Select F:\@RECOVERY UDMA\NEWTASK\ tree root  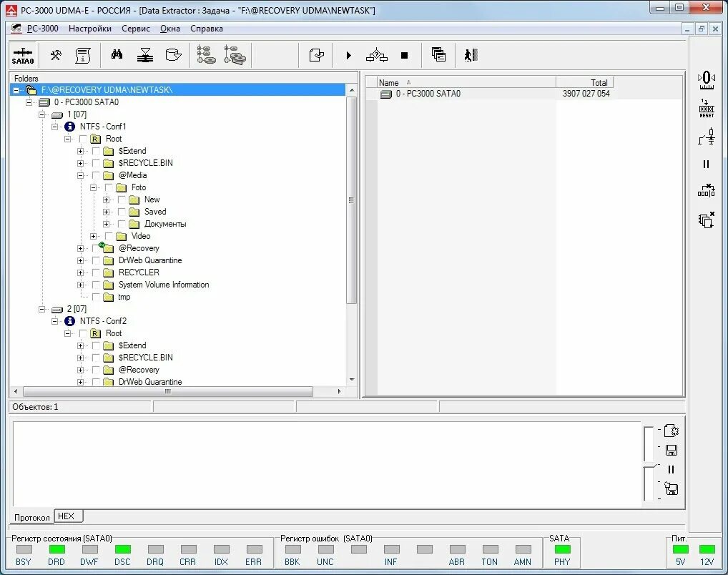pyautogui.click(x=107, y=89)
